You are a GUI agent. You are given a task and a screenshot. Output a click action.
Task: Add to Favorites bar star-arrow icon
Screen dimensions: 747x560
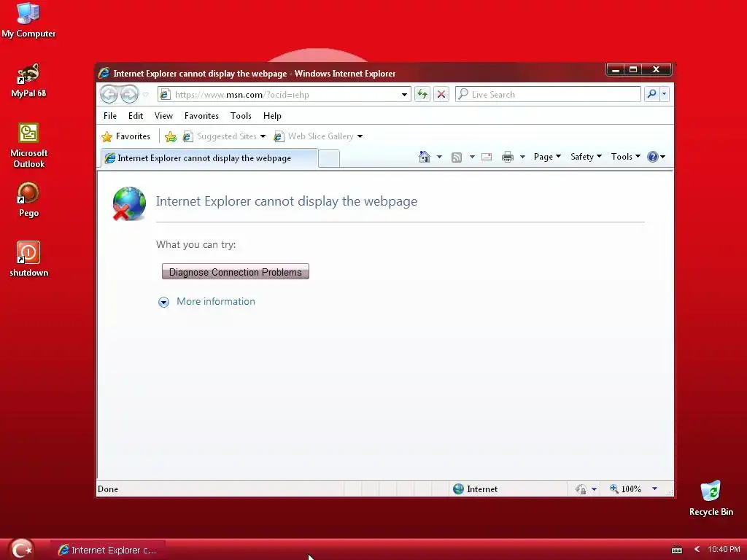coord(171,136)
